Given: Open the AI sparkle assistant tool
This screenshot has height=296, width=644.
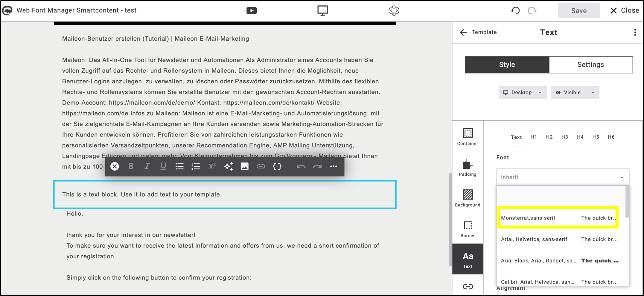Looking at the screenshot, I should [229, 166].
